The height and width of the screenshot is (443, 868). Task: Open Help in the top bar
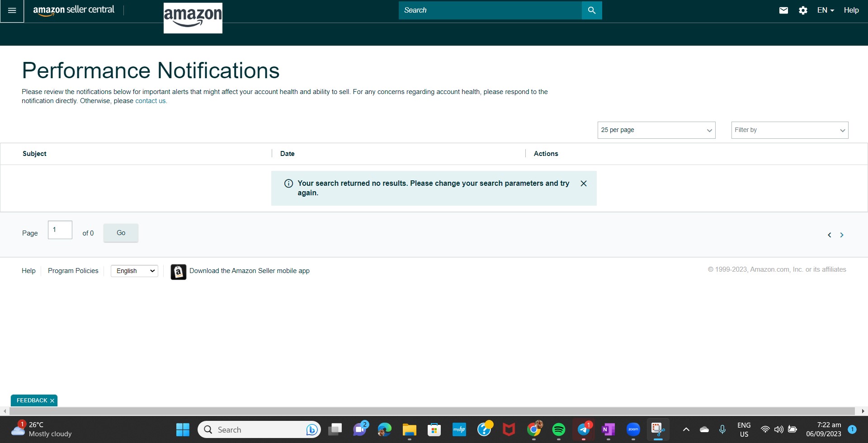click(851, 10)
